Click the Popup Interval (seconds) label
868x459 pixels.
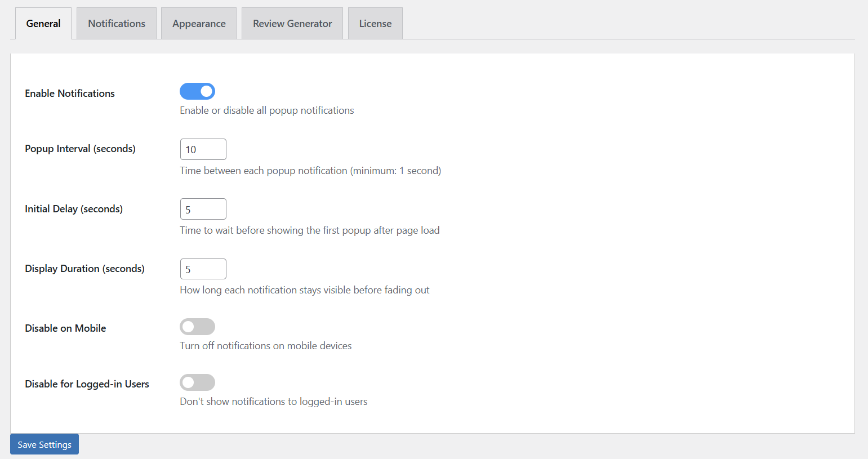[79, 148]
